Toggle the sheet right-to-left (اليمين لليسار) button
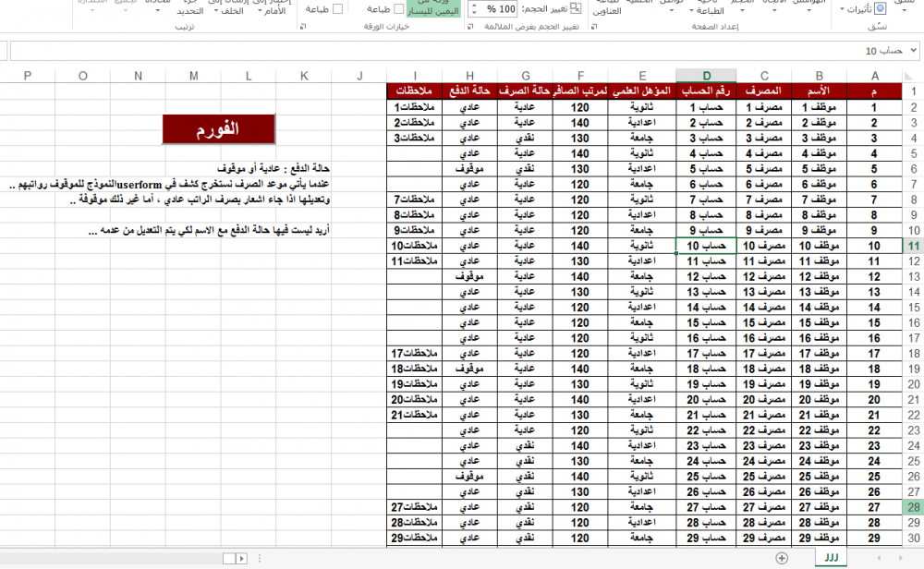The image size is (924, 569). point(433,8)
